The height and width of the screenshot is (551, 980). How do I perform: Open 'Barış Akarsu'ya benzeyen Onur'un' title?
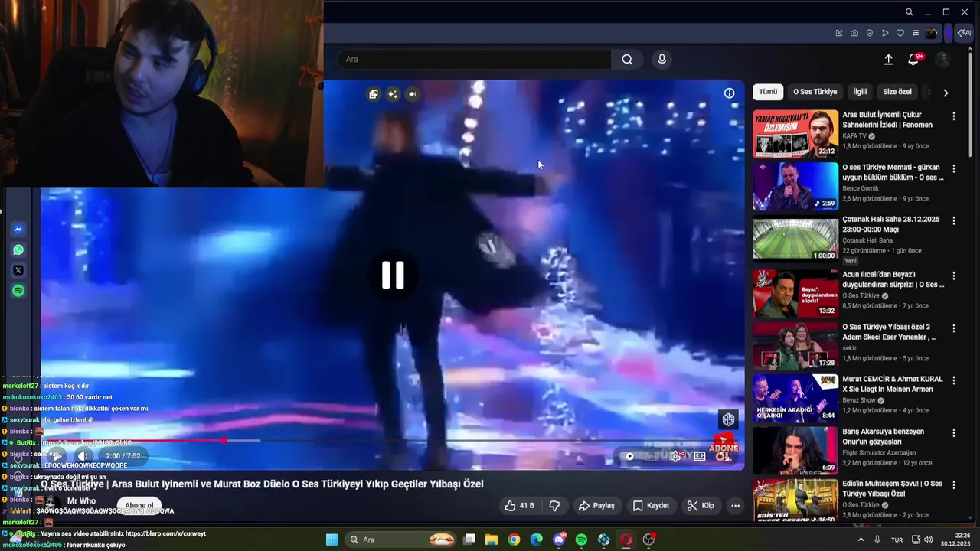click(x=883, y=436)
